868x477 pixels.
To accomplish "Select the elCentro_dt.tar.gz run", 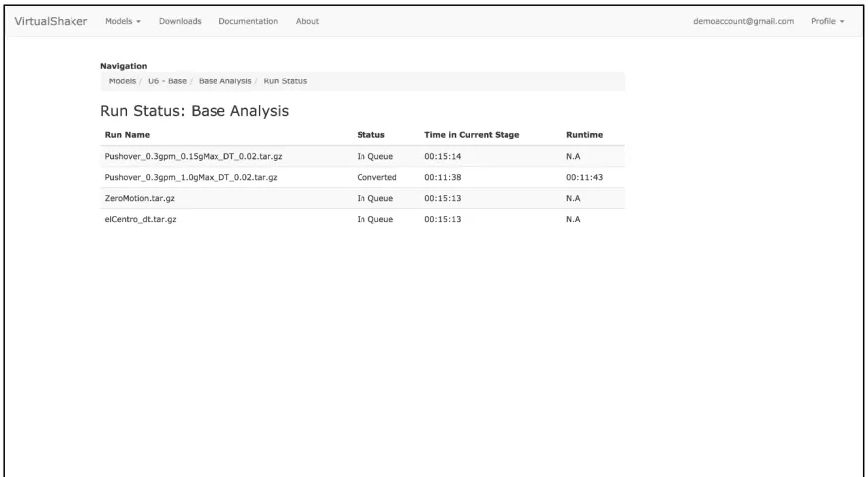I will 140,219.
